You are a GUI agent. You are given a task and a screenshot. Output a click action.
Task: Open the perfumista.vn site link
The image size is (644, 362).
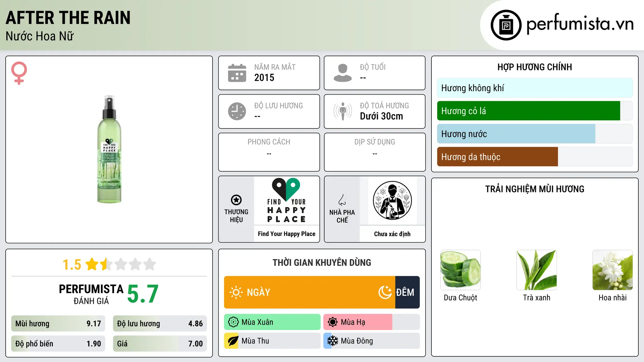[x=580, y=24]
